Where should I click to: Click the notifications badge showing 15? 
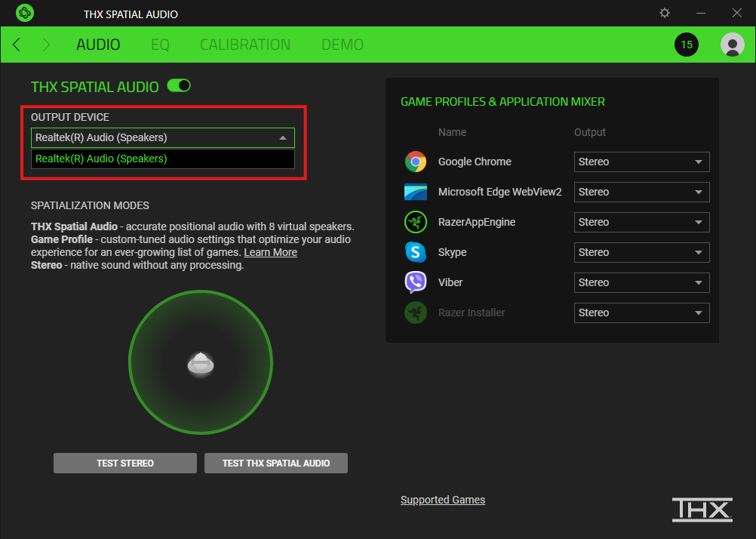pyautogui.click(x=686, y=45)
